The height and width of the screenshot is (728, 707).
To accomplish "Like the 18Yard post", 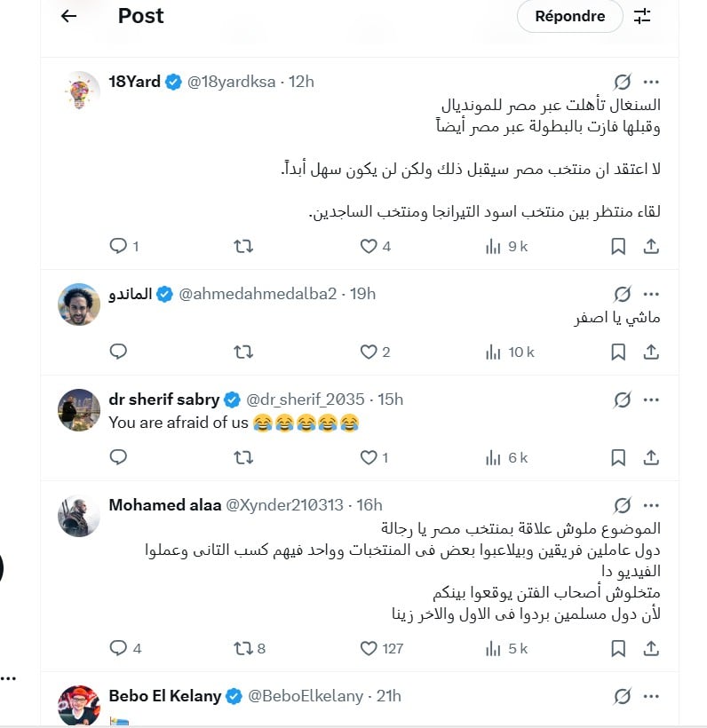I will pos(369,247).
